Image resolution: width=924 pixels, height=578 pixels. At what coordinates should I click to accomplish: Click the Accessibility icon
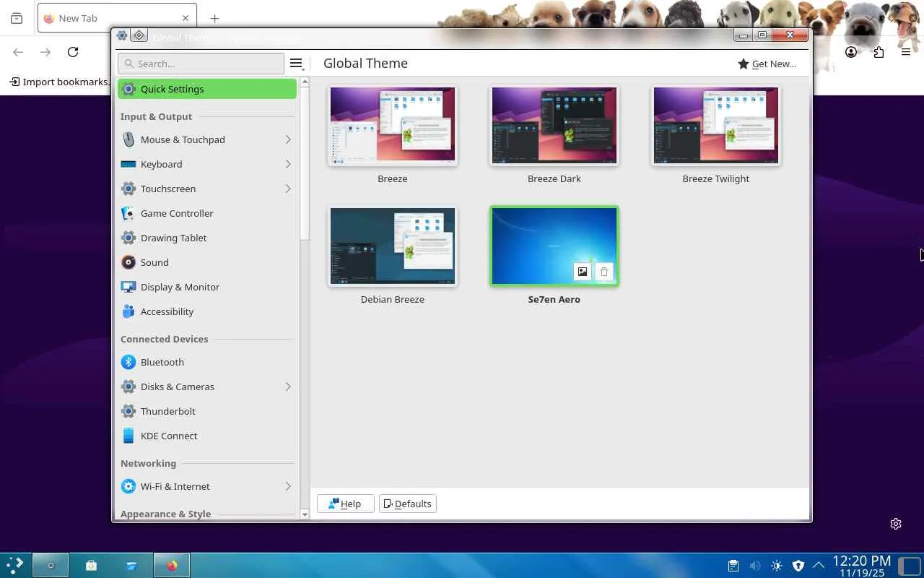pos(128,311)
